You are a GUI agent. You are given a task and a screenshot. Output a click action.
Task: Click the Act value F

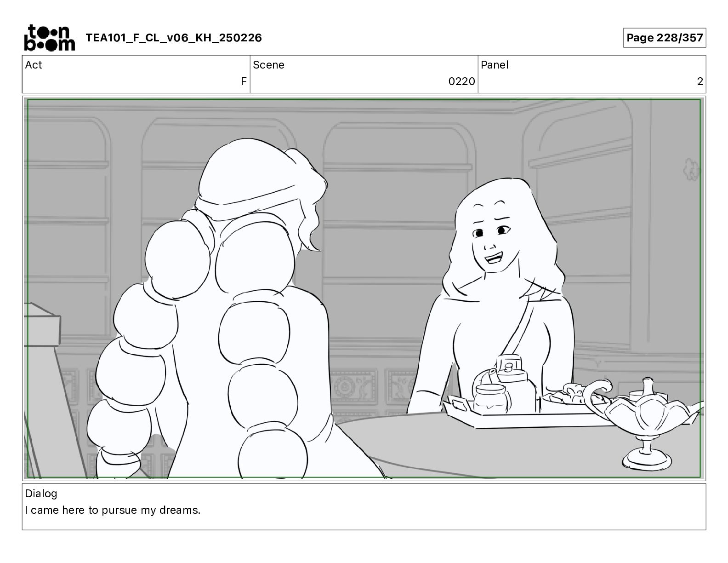click(244, 81)
